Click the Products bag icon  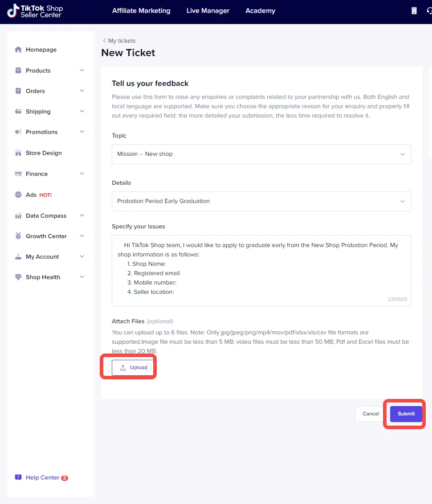[x=18, y=70]
